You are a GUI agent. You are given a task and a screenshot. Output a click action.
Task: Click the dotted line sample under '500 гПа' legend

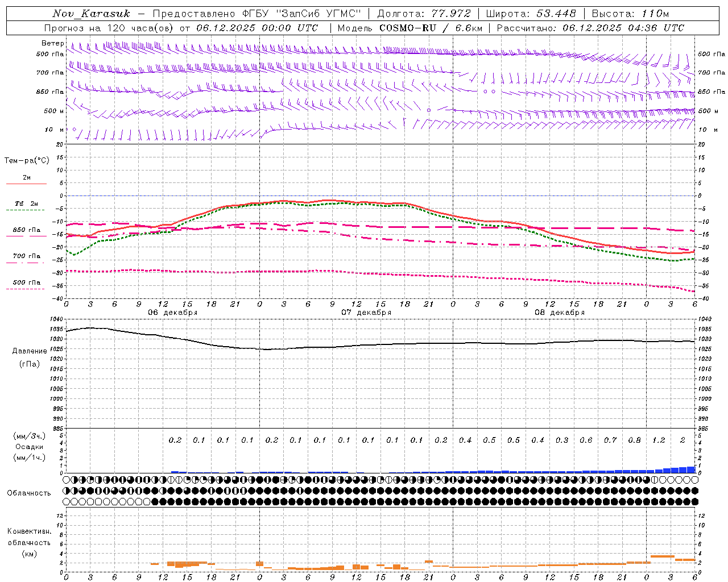point(26,289)
